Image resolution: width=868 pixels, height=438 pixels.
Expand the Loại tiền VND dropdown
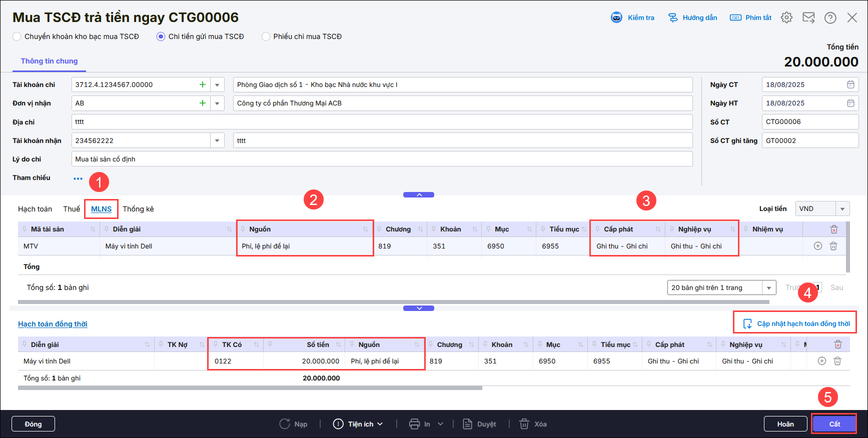pyautogui.click(x=842, y=209)
